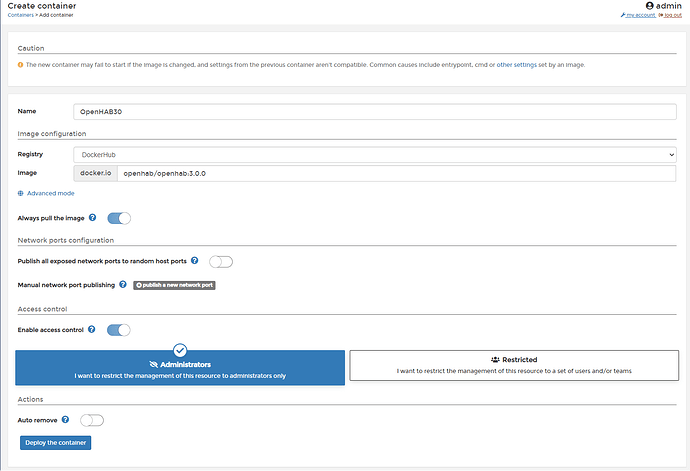Click the admin user avatar icon
Screen dimensions: 690x471
coord(650,6)
